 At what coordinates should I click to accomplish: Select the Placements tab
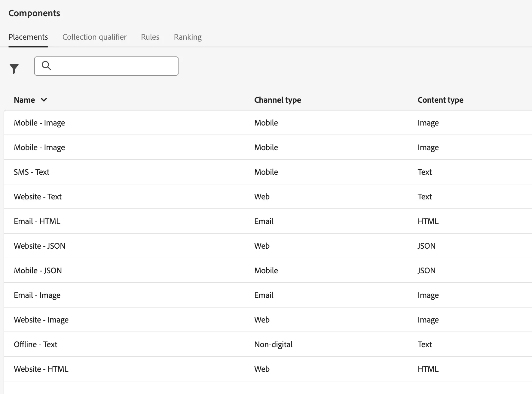pyautogui.click(x=28, y=37)
